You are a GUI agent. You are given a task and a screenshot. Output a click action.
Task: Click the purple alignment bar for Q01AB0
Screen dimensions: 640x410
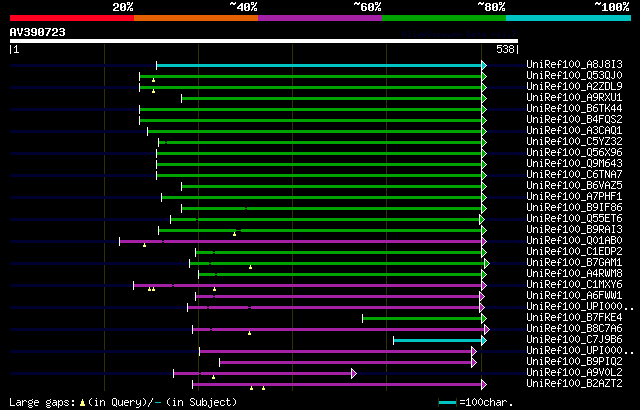pos(300,242)
